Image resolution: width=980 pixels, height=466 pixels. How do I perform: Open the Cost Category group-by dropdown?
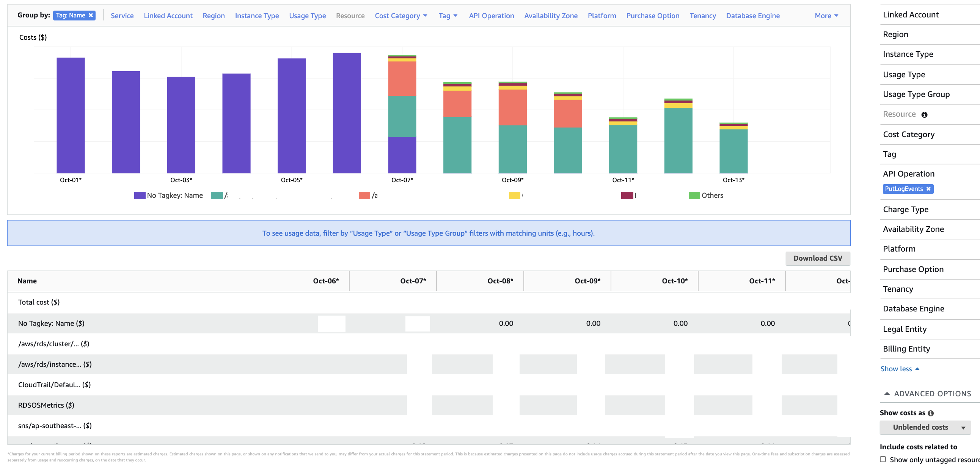point(400,16)
